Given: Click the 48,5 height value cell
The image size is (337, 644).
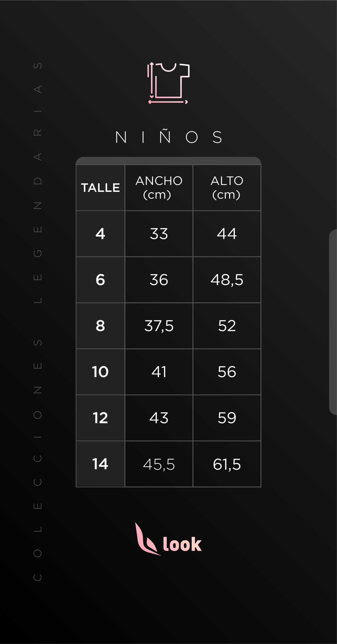Looking at the screenshot, I should tap(227, 280).
